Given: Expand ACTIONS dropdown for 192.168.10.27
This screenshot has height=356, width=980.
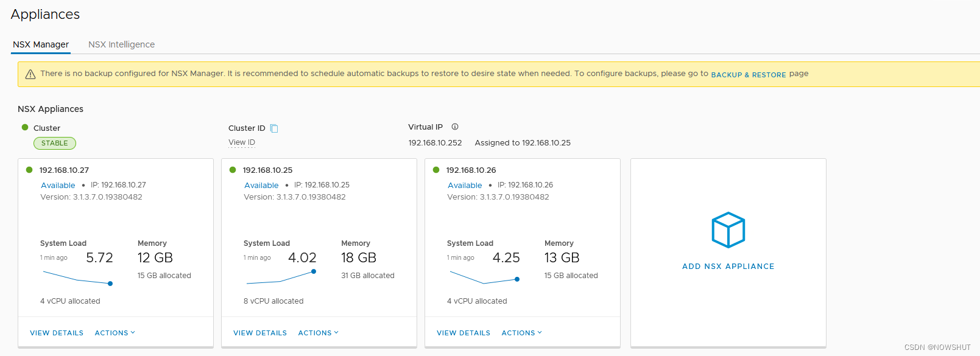Looking at the screenshot, I should click(x=115, y=333).
